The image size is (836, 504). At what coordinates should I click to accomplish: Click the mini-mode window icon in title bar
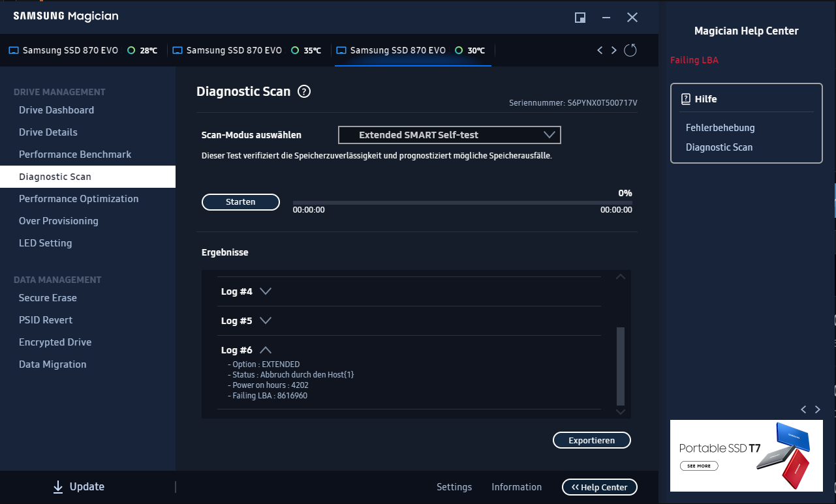(x=580, y=18)
